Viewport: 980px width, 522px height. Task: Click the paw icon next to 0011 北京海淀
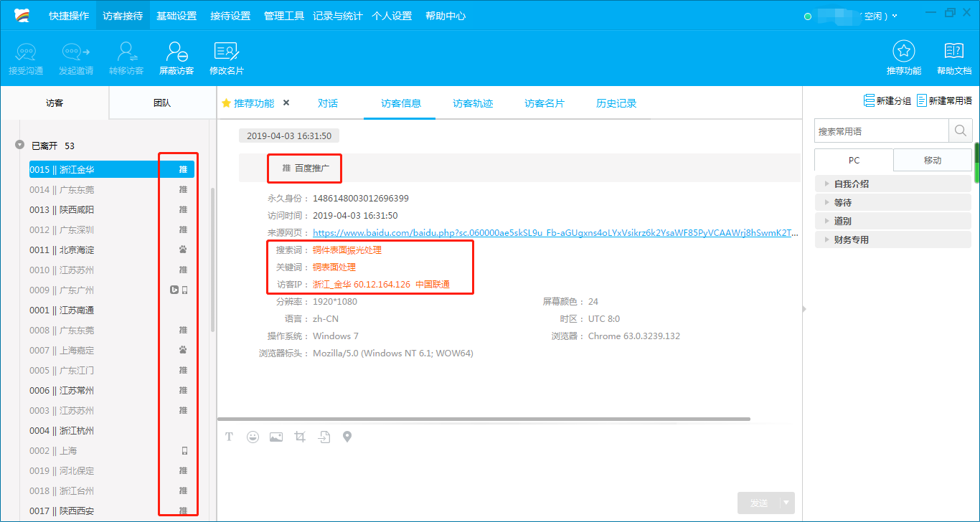tap(183, 250)
